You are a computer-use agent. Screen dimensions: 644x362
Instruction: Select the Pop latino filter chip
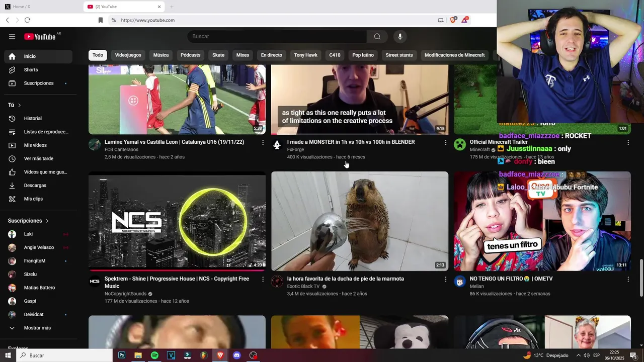pyautogui.click(x=363, y=55)
